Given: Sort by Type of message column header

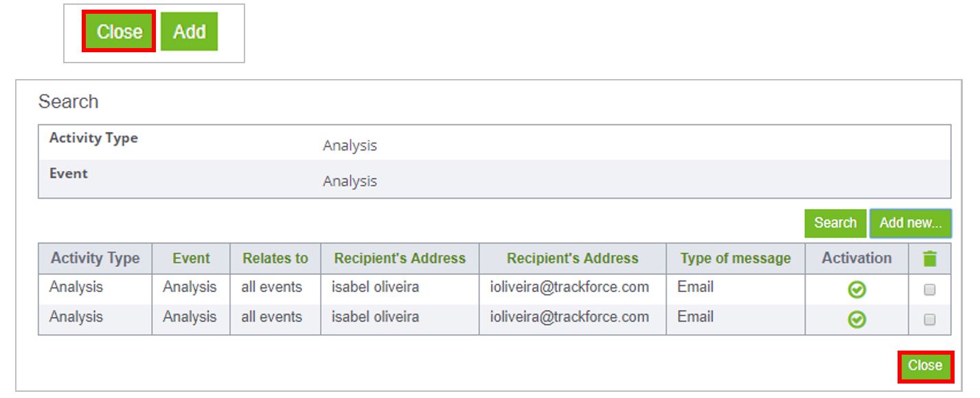Looking at the screenshot, I should point(736,258).
